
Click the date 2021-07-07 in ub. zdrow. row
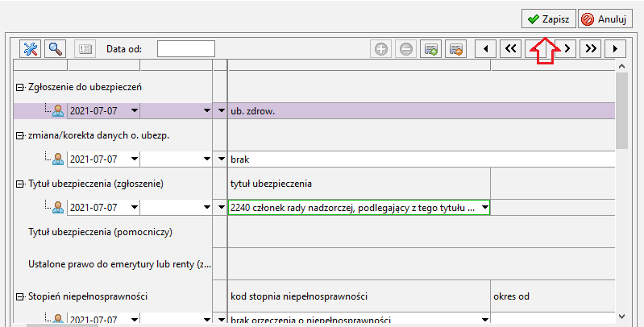pyautogui.click(x=93, y=111)
